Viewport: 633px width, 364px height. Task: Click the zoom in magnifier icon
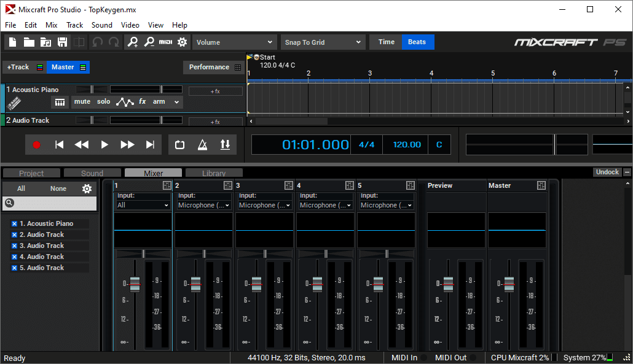tap(132, 42)
